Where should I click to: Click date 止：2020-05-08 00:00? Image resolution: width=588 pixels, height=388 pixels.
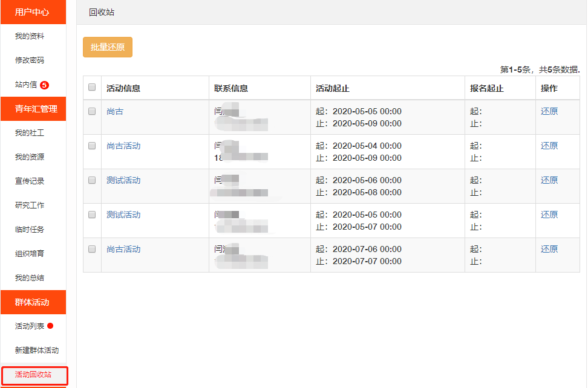[359, 193]
